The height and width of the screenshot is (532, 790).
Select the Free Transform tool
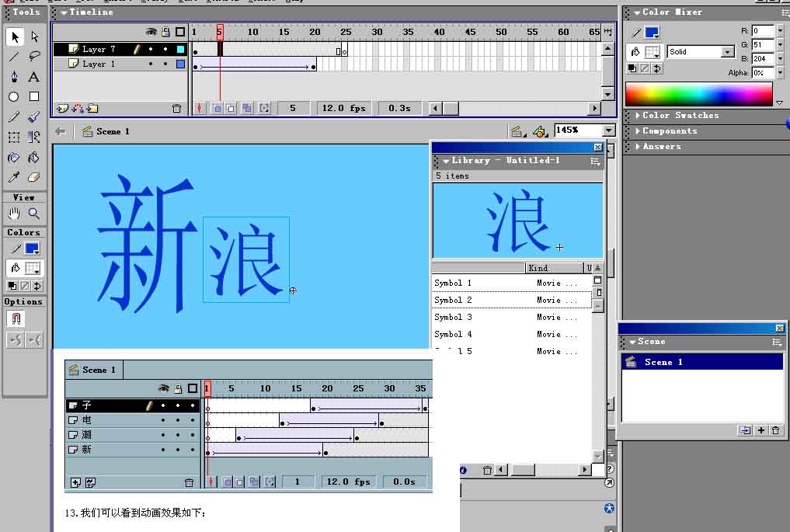[x=14, y=137]
